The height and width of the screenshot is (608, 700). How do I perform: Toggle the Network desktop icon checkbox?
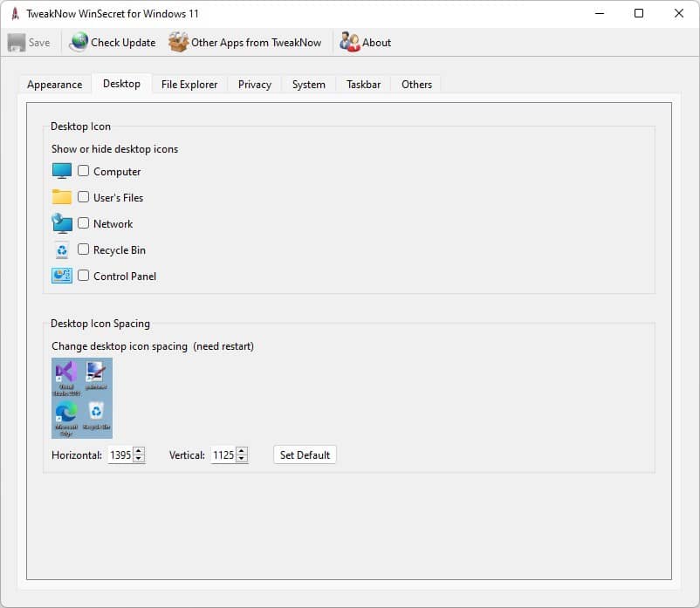(x=83, y=223)
